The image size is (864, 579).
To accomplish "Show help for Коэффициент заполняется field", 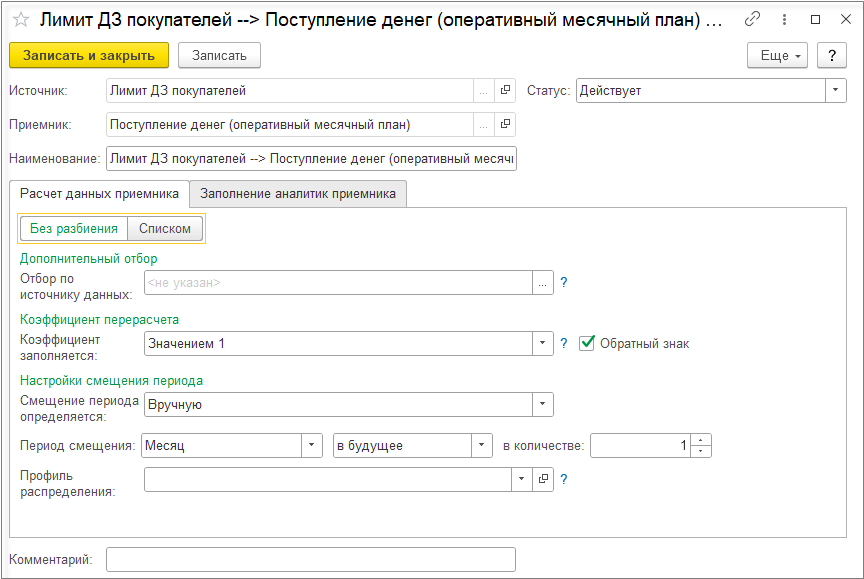I will click(x=564, y=344).
